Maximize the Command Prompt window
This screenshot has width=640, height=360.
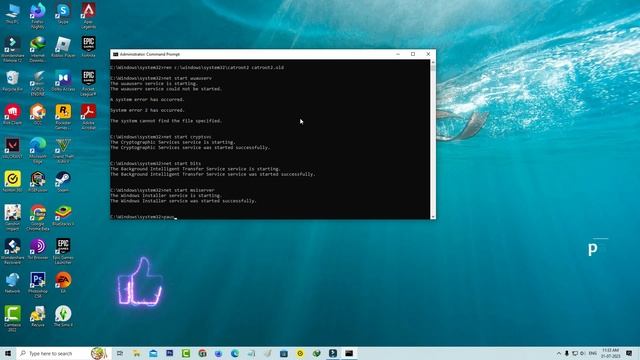pos(413,54)
